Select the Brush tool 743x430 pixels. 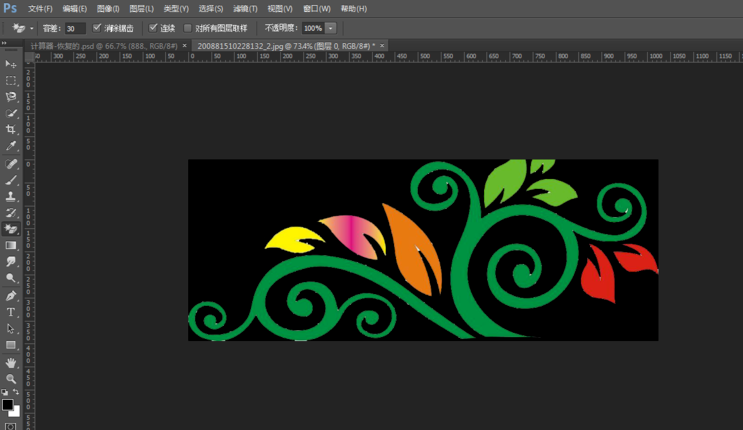point(10,181)
